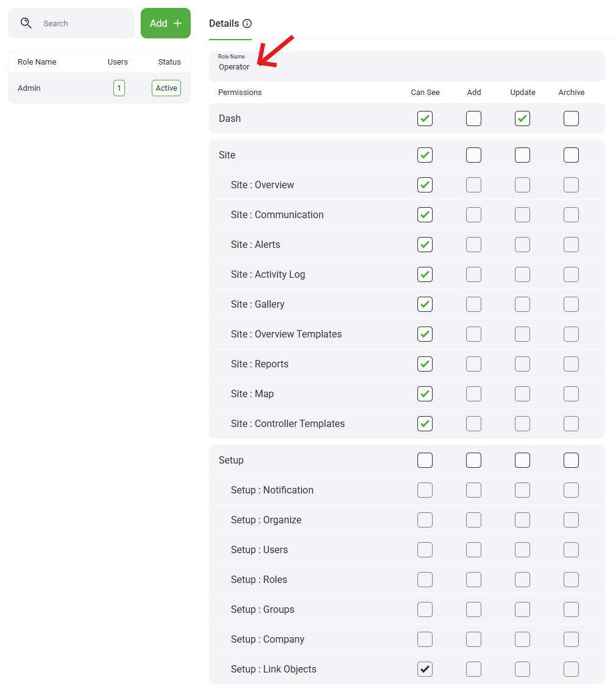Viewport: 616px width, 692px height.
Task: Enable Setup Can See permission
Action: click(x=425, y=461)
